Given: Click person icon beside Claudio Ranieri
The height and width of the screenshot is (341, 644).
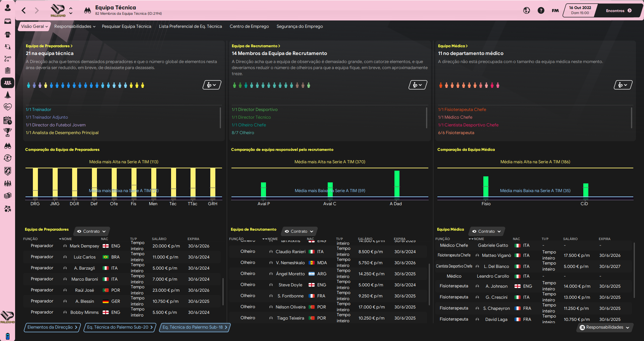Looking at the screenshot, I should [271, 252].
